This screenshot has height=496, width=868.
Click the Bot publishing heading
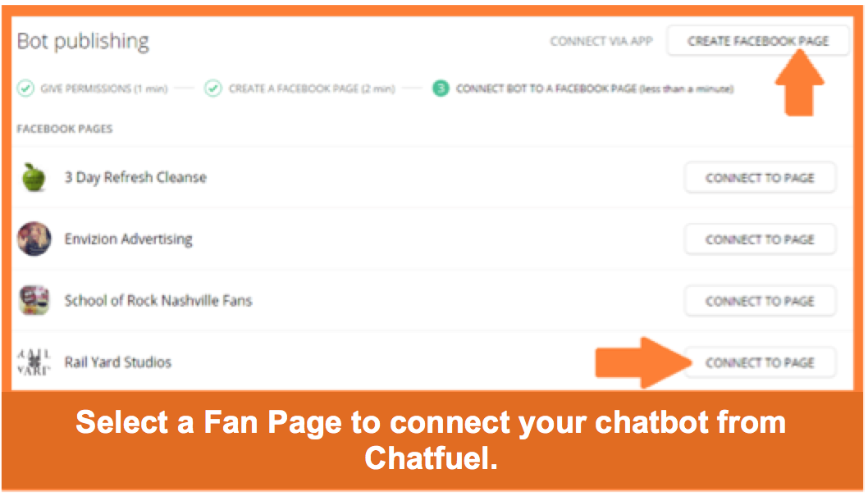83,41
